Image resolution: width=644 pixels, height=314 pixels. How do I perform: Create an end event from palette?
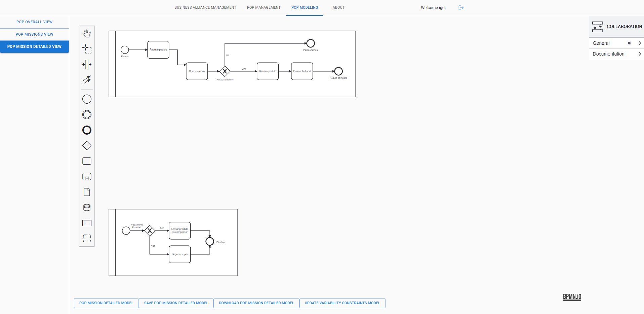tap(87, 130)
